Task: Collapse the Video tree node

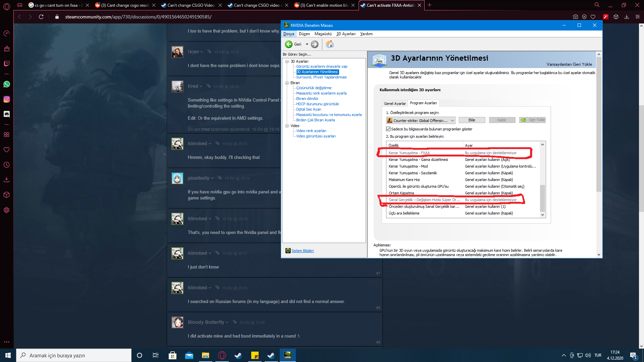Action: [x=287, y=126]
